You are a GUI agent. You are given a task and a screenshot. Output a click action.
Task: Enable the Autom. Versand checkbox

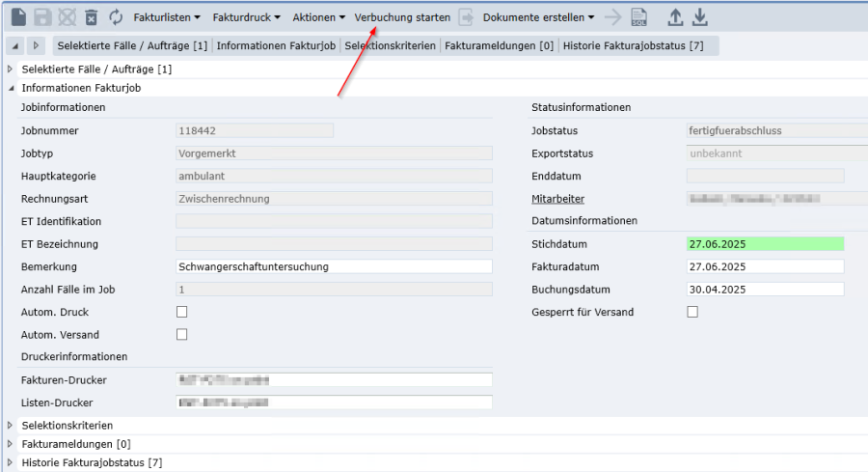(x=181, y=335)
